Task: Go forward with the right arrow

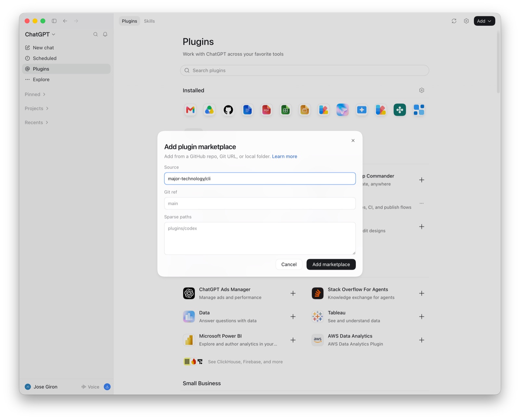Action: [76, 21]
